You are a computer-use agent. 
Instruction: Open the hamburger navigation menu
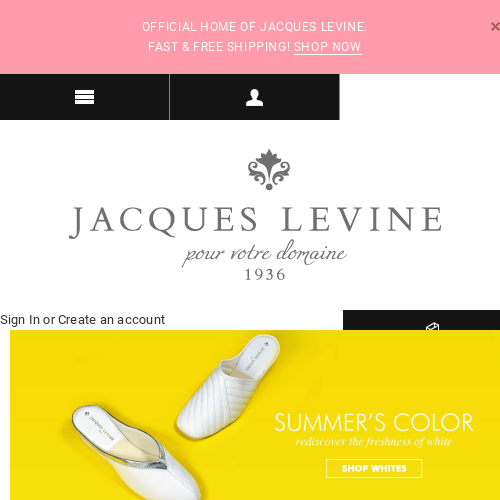[x=84, y=97]
